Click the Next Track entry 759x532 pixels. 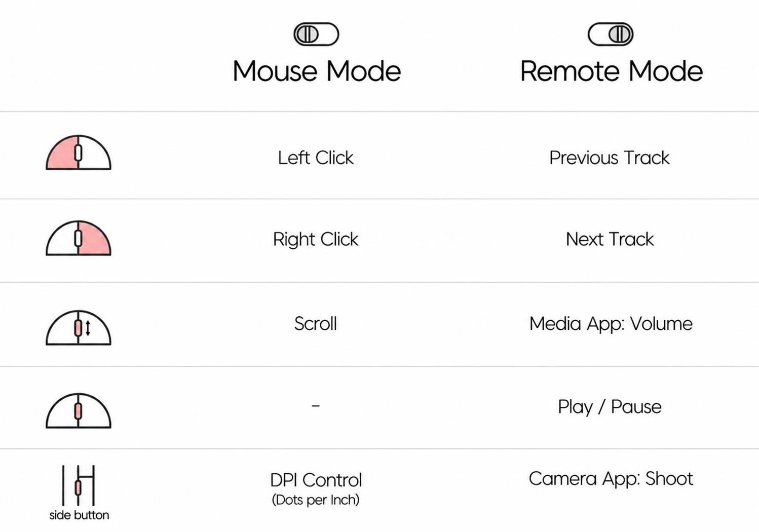click(610, 239)
